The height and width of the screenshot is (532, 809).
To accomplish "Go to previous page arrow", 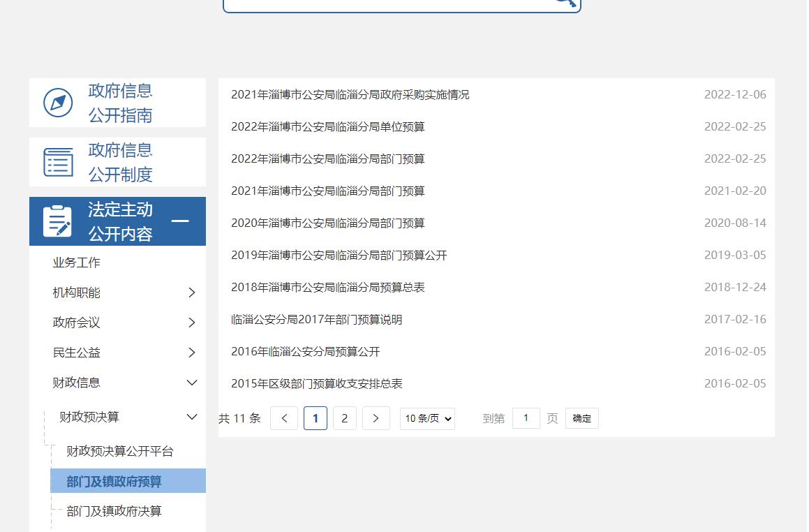I will 284,418.
